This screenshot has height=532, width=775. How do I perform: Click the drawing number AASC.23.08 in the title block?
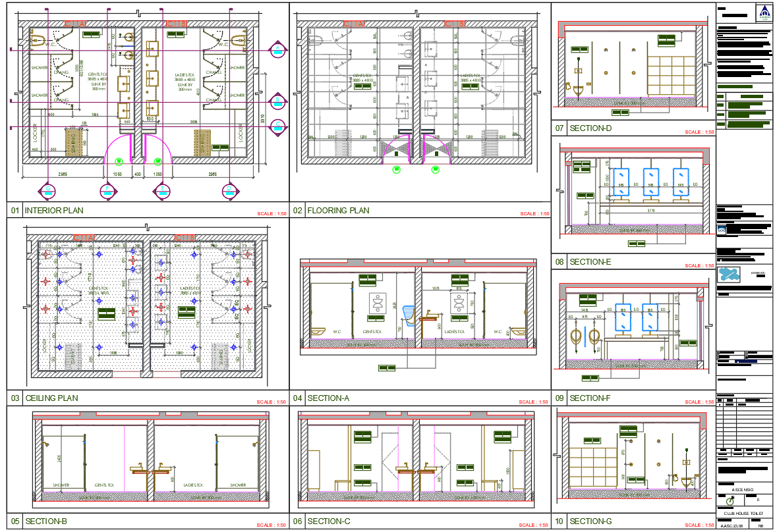[x=733, y=525]
